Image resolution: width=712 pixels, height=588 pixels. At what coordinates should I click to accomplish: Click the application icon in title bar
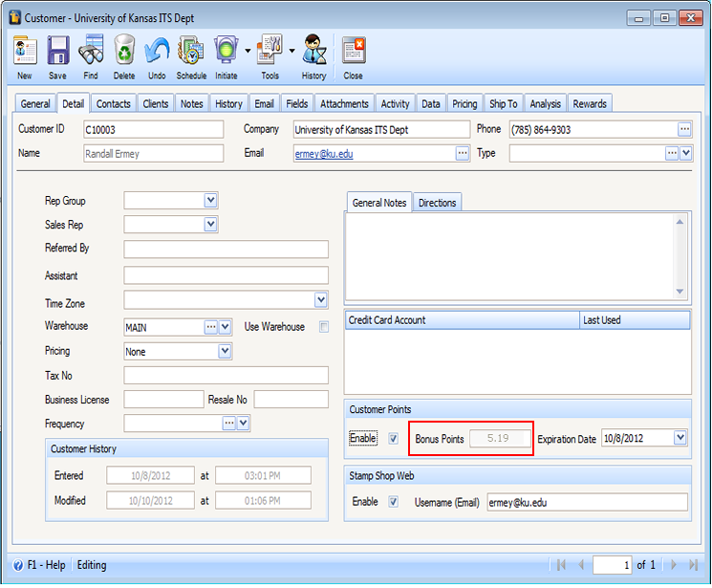(15, 18)
